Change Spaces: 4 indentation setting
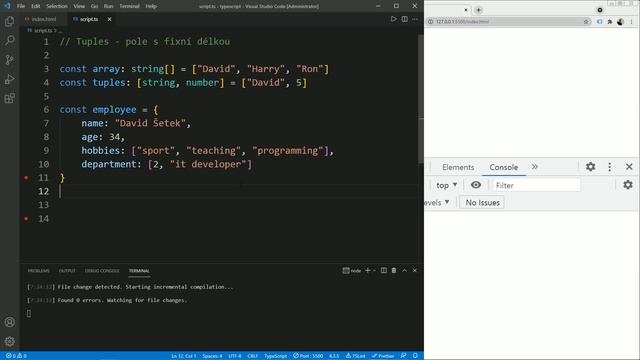 212,356
